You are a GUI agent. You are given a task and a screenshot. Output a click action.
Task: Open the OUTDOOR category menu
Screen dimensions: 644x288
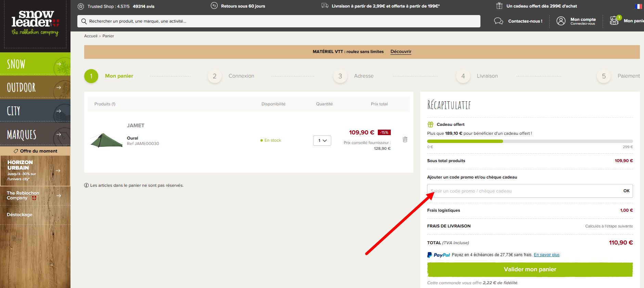pyautogui.click(x=35, y=87)
